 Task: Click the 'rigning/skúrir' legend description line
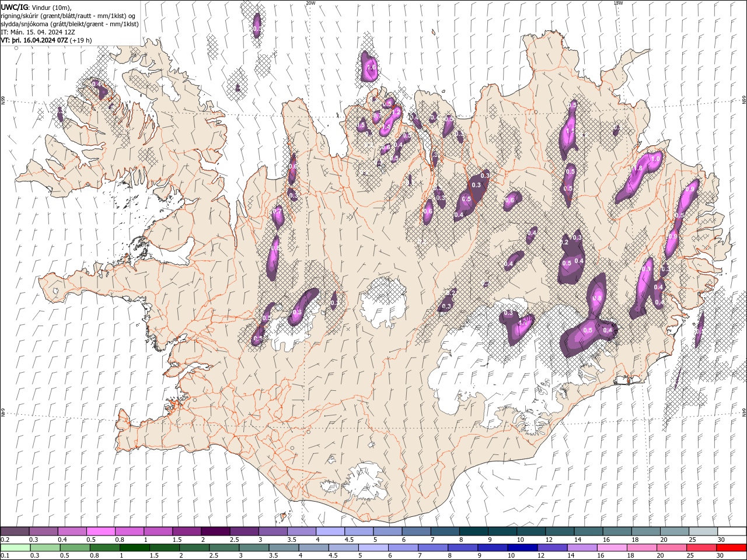68,16
